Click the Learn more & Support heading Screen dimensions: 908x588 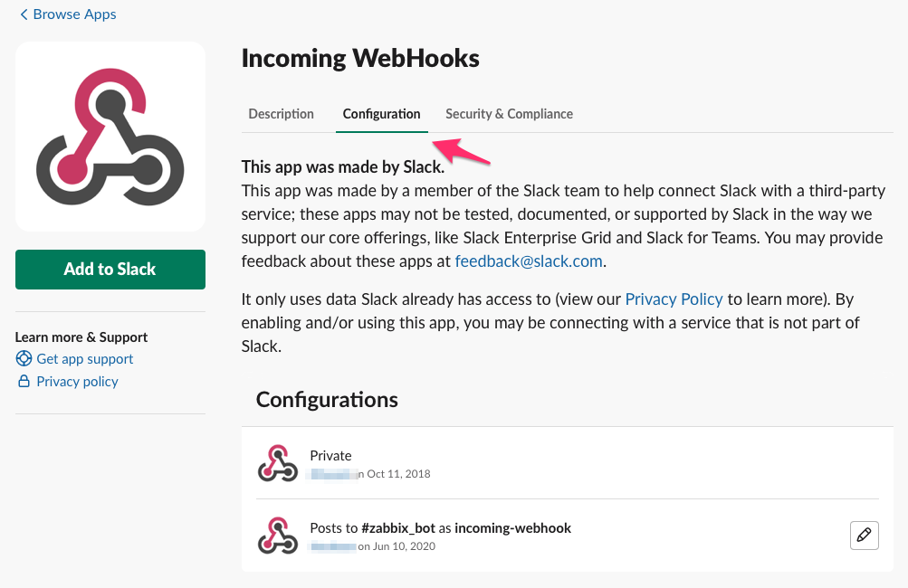pyautogui.click(x=81, y=337)
